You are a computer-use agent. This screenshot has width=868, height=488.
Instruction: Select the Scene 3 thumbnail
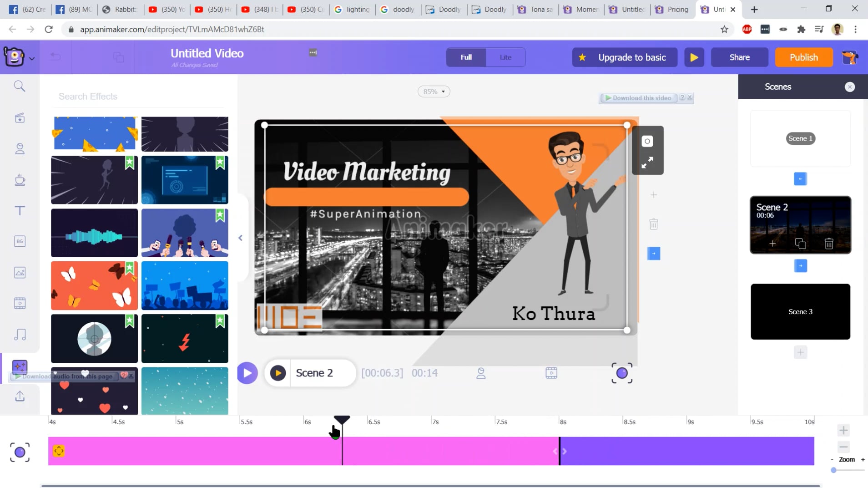(x=800, y=312)
